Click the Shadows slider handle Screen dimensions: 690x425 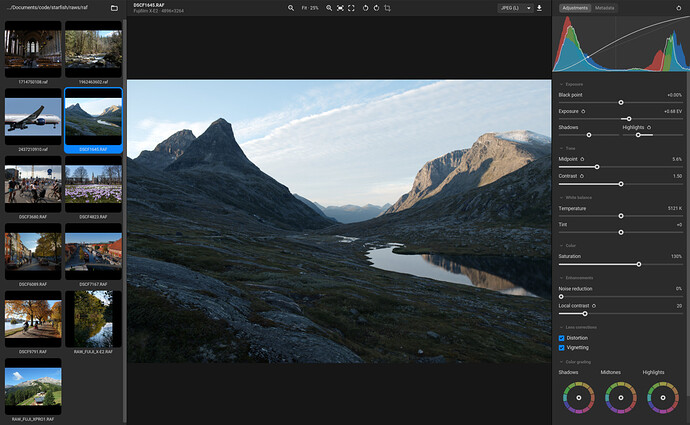click(x=589, y=135)
